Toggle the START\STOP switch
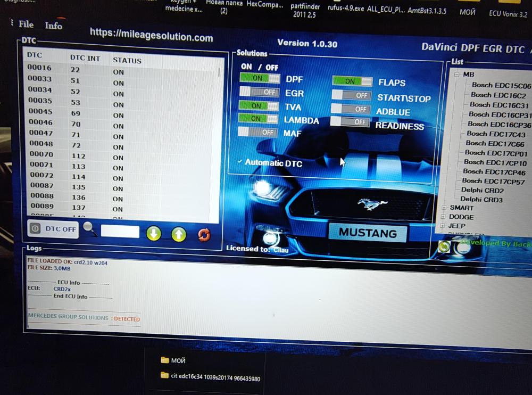The height and width of the screenshot is (395, 532). click(351, 95)
